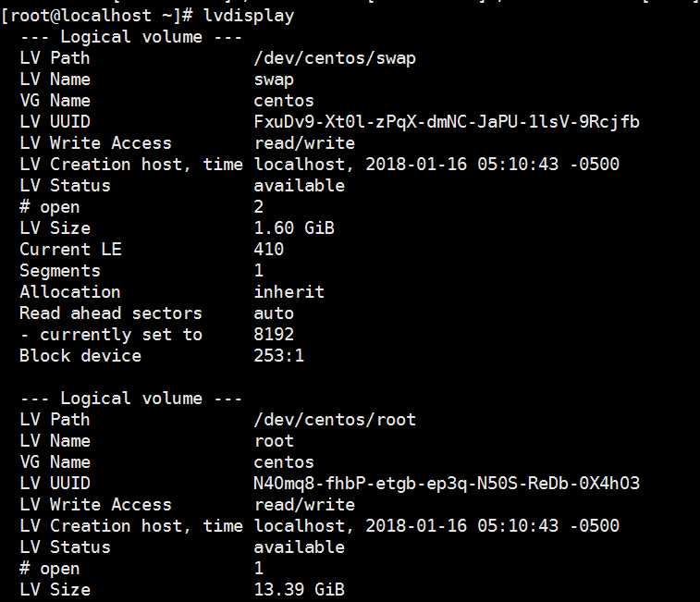Click the root LV Size 13.39 GiB
Image resolution: width=700 pixels, height=602 pixels.
(299, 589)
